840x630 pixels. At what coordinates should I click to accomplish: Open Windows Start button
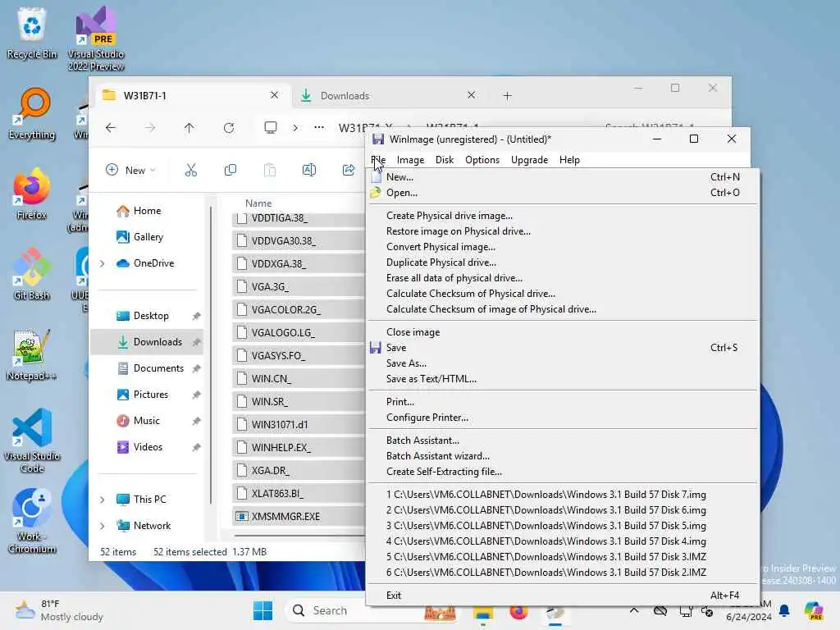pos(262,610)
